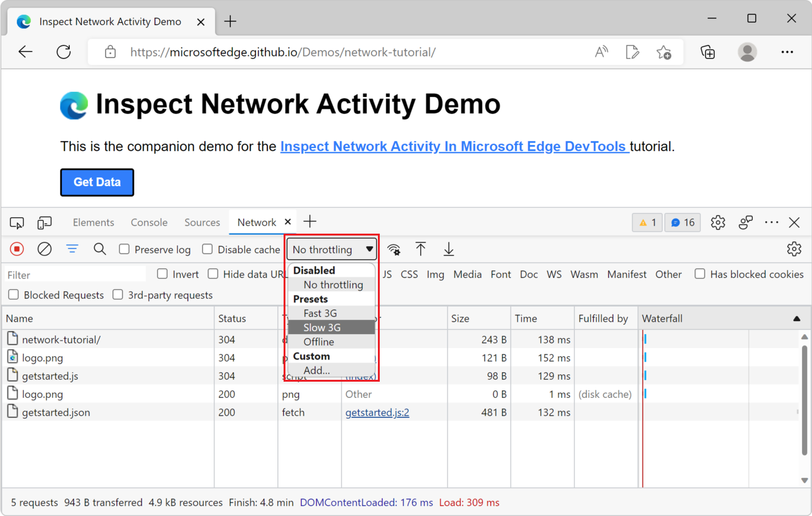Open the Collections icon
The image size is (812, 516).
(x=708, y=52)
